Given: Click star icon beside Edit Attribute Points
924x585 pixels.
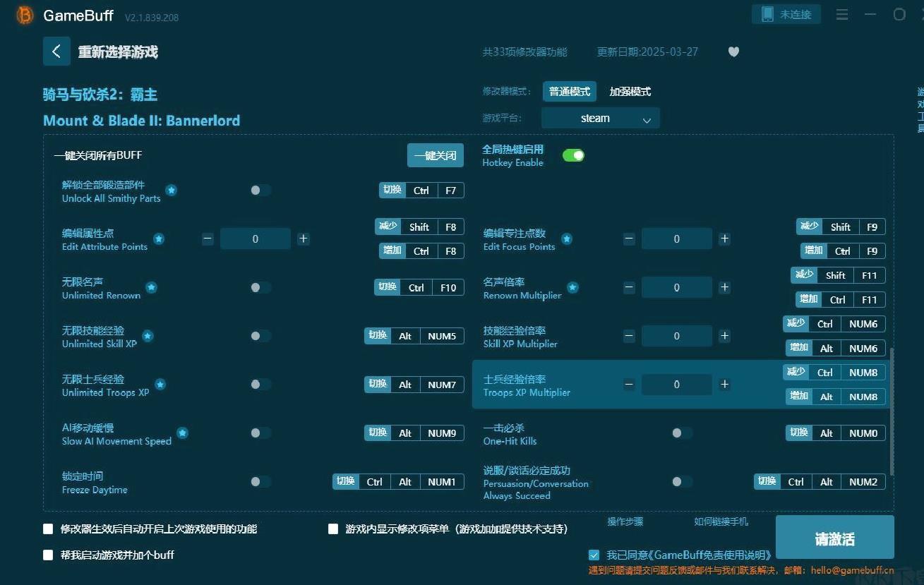Looking at the screenshot, I should pyautogui.click(x=159, y=239).
